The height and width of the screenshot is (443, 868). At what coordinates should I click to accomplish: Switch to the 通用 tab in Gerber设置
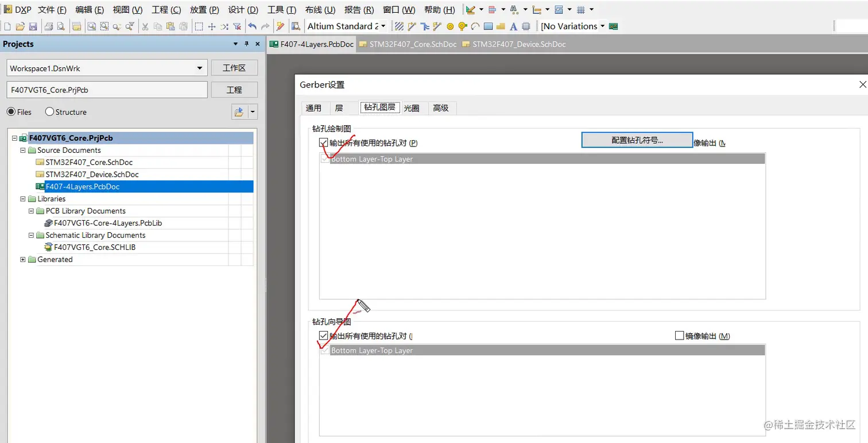pos(314,108)
